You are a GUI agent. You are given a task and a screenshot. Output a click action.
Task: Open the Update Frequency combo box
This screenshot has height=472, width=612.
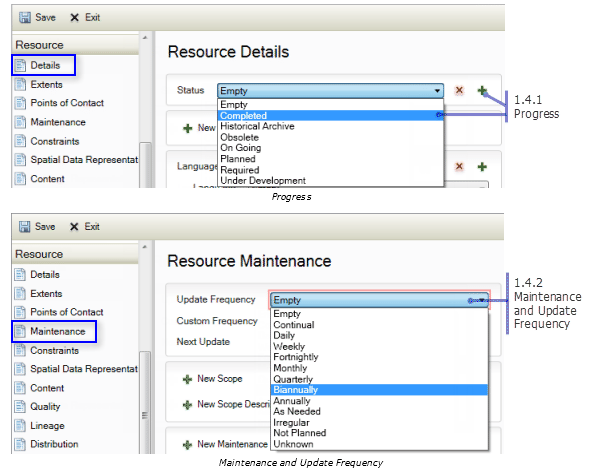378,299
